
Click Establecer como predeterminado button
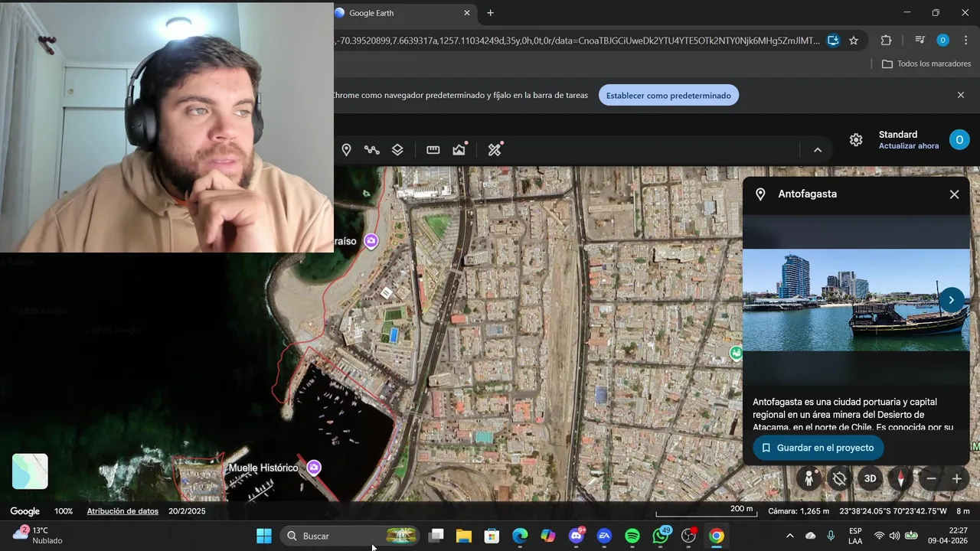(668, 96)
